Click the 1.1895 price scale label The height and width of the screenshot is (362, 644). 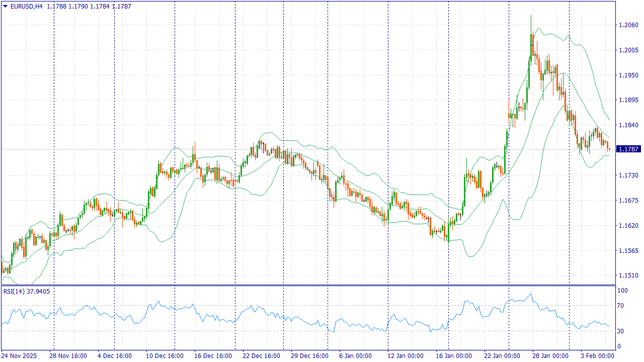[628, 100]
